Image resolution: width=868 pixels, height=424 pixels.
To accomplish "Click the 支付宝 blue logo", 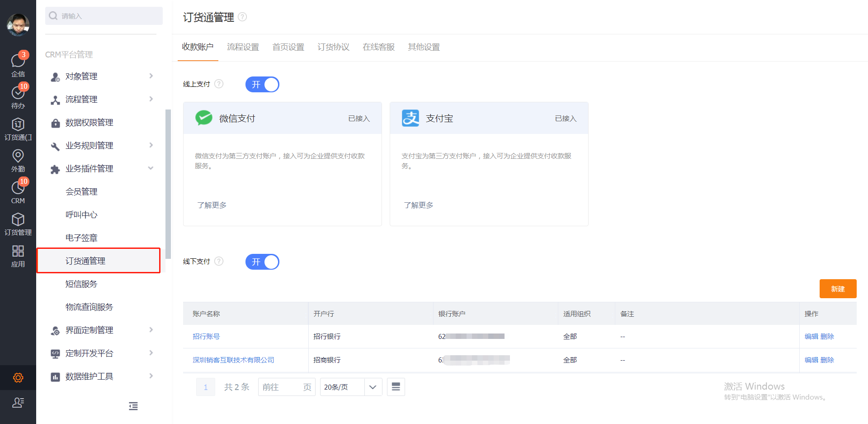I will (410, 118).
